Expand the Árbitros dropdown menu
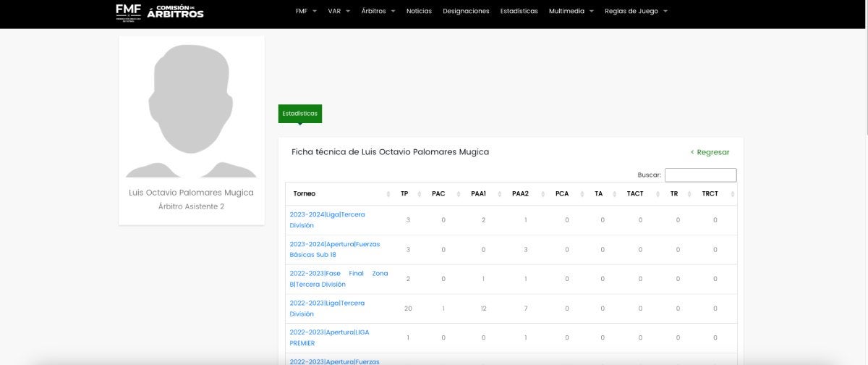Screen dimensions: 868x365 [378, 12]
